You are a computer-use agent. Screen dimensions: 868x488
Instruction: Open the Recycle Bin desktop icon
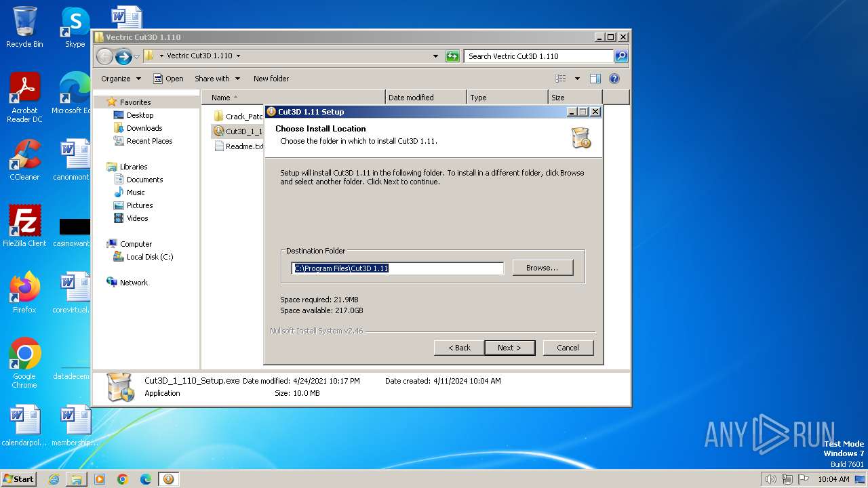point(24,27)
